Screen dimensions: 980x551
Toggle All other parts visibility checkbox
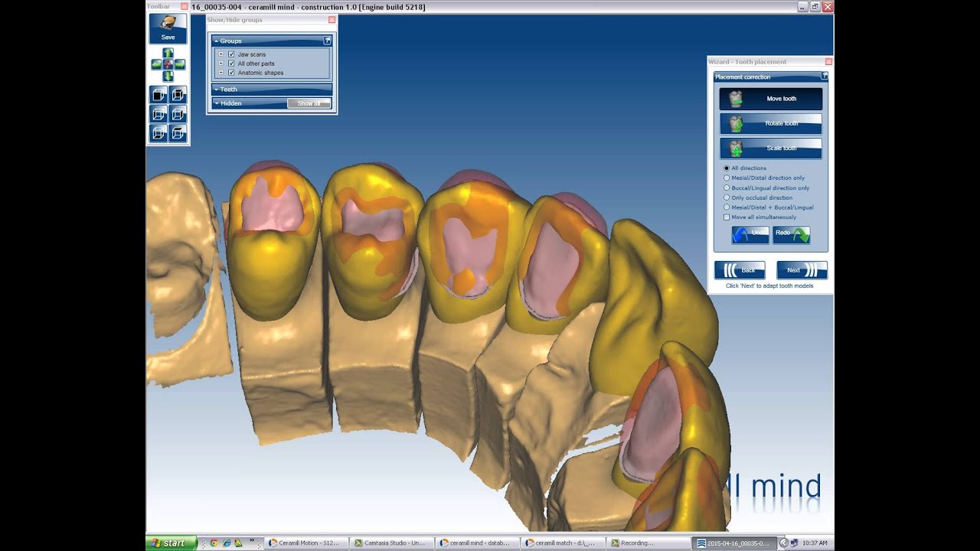pyautogui.click(x=231, y=64)
